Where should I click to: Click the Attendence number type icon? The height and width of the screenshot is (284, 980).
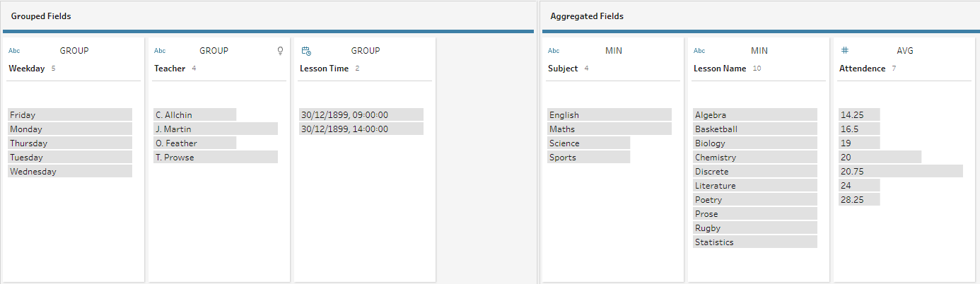point(844,51)
